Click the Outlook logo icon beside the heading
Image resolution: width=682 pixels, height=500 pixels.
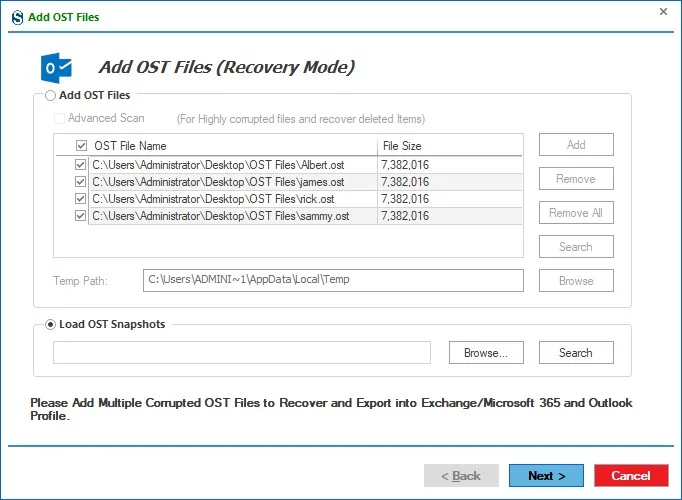(56, 68)
